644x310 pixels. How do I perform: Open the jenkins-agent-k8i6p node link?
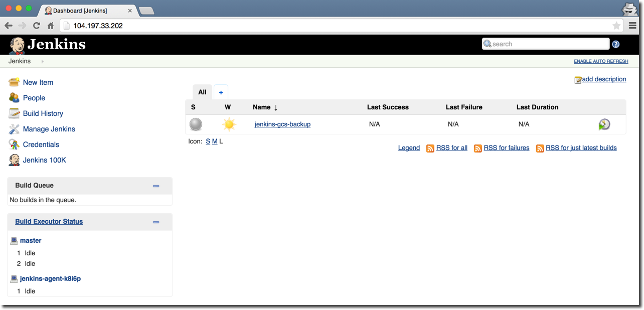pyautogui.click(x=50, y=278)
